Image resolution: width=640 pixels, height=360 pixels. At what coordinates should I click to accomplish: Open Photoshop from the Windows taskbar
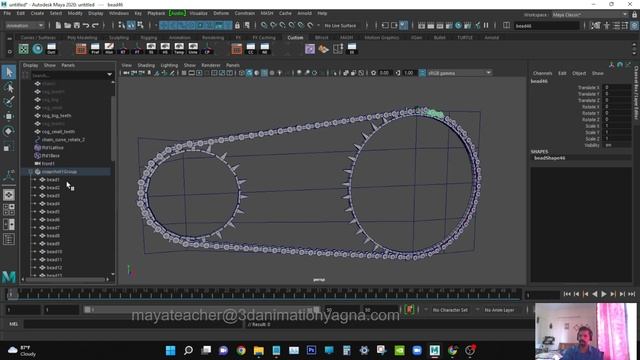pyautogui.click(x=311, y=350)
